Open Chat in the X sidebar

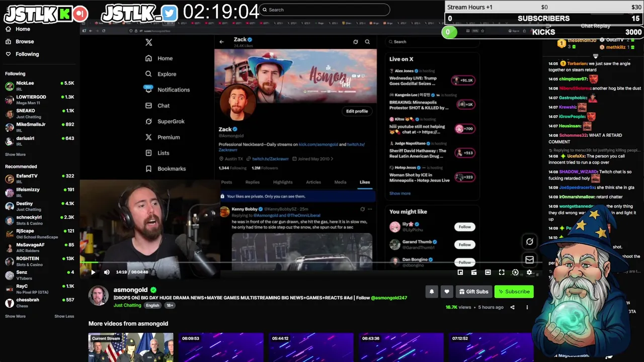pos(157,106)
